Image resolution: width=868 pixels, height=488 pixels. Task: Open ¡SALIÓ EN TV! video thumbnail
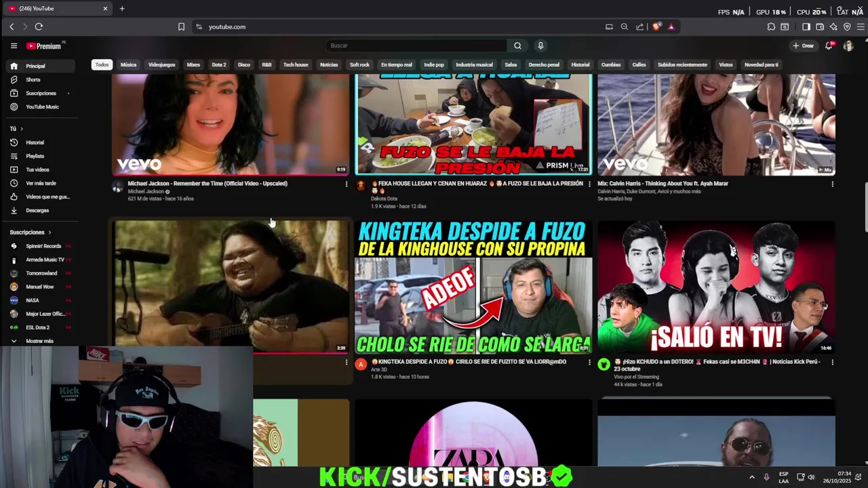tap(716, 287)
